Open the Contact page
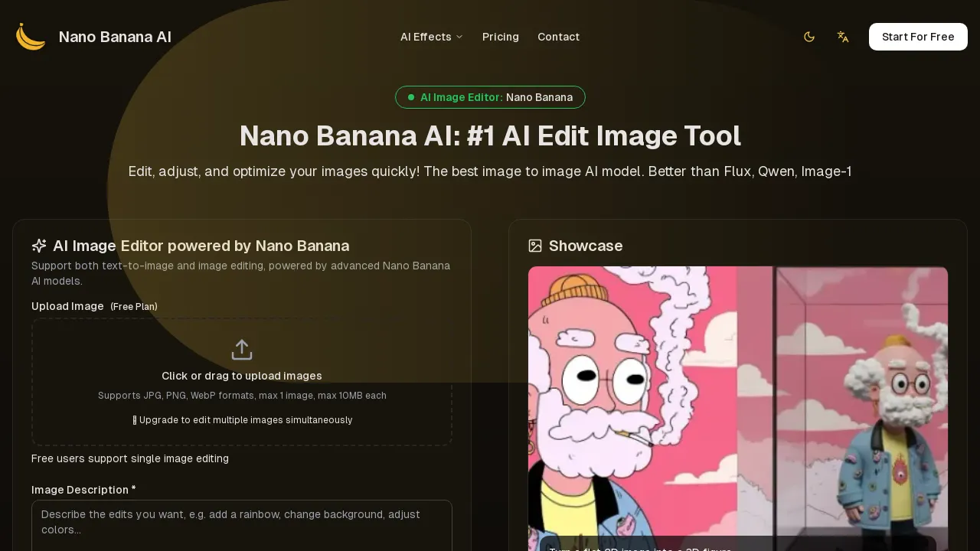Image resolution: width=980 pixels, height=551 pixels. click(558, 37)
